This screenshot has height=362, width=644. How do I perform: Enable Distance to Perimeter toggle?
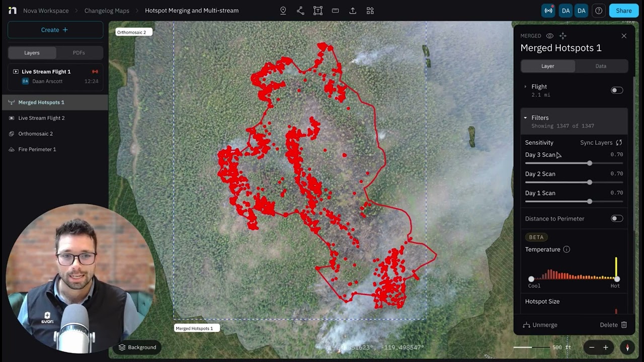(617, 219)
